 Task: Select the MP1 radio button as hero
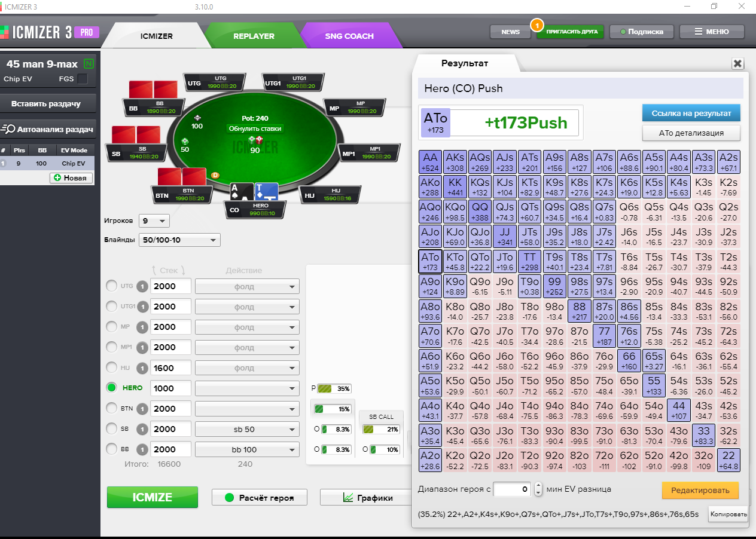112,347
